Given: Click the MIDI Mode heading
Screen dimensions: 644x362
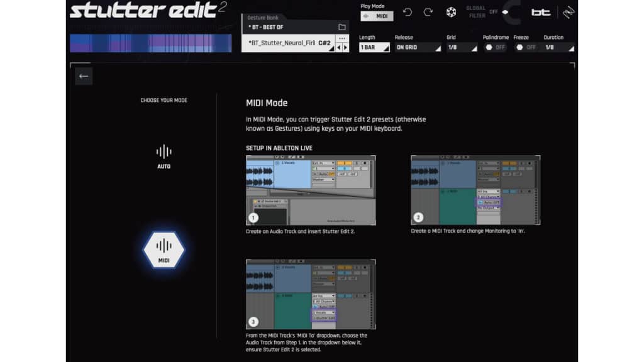Looking at the screenshot, I should coord(267,103).
